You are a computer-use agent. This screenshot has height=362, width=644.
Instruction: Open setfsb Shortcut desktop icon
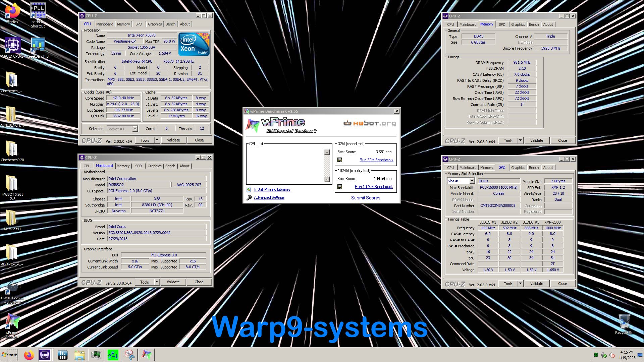point(38,15)
